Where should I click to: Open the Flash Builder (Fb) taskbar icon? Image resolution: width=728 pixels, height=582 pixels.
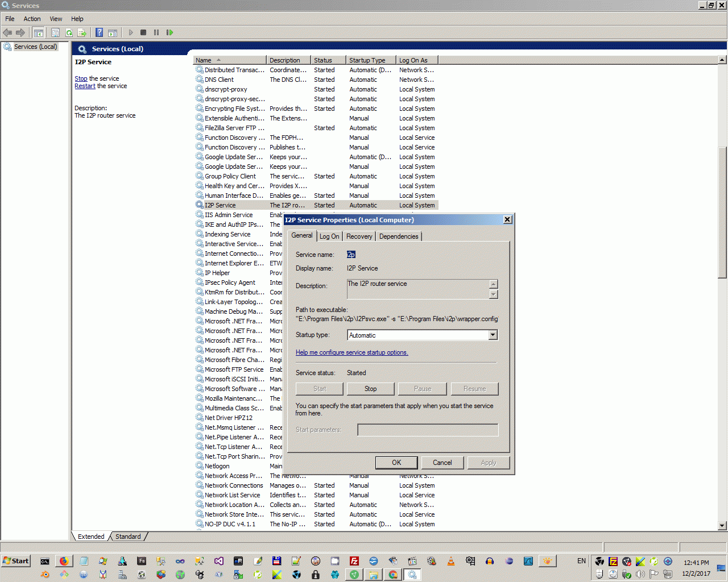(142, 561)
